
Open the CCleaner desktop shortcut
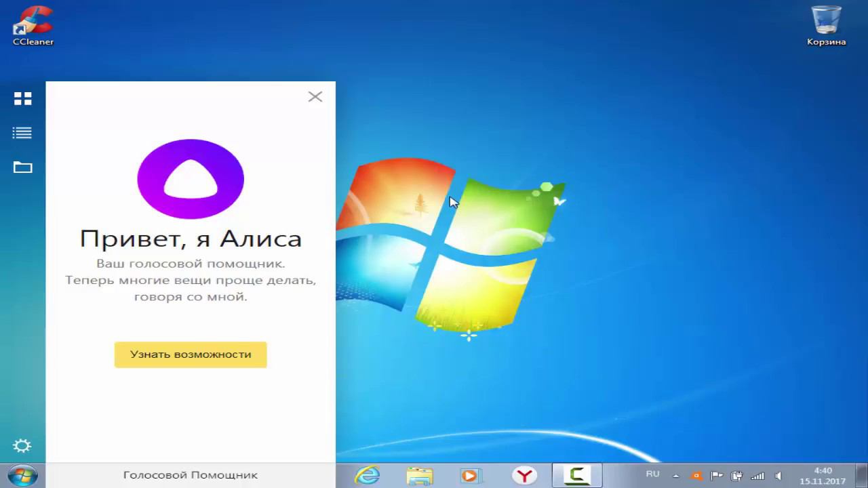33,26
